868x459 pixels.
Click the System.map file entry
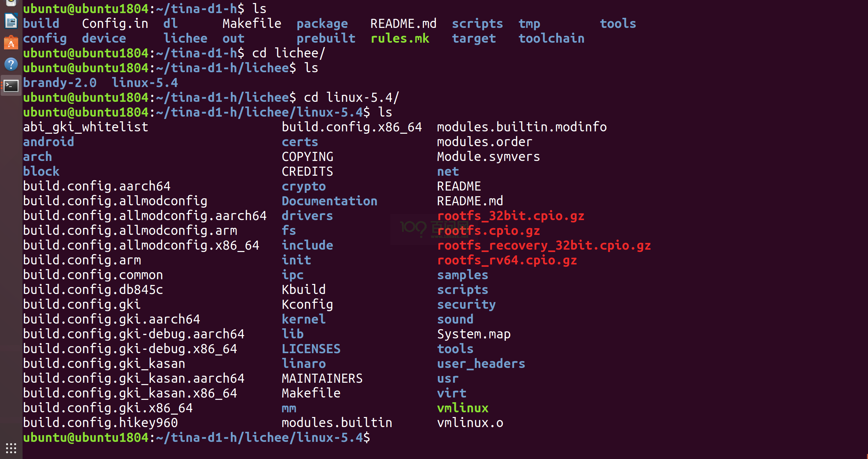tap(473, 334)
